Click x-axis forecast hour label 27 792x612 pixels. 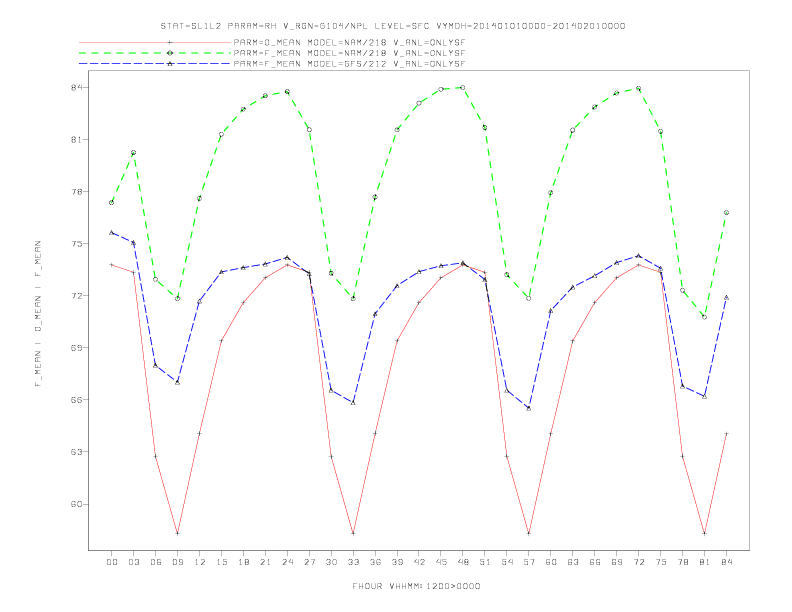tap(309, 562)
